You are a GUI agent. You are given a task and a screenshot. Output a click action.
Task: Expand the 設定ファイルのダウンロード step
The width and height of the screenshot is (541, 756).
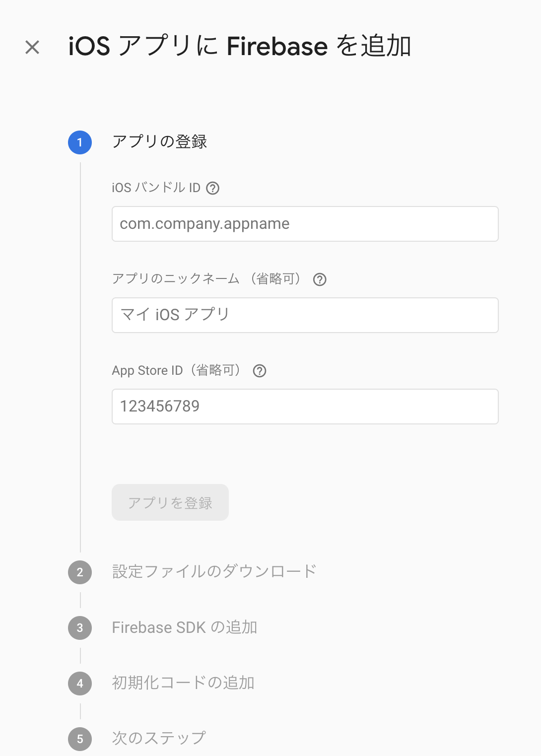(x=214, y=572)
